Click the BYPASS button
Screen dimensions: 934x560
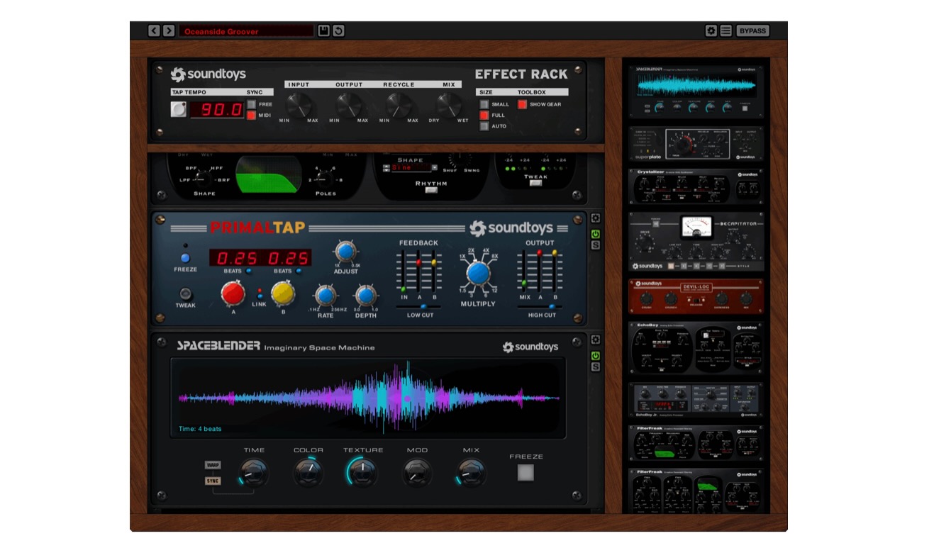(752, 30)
